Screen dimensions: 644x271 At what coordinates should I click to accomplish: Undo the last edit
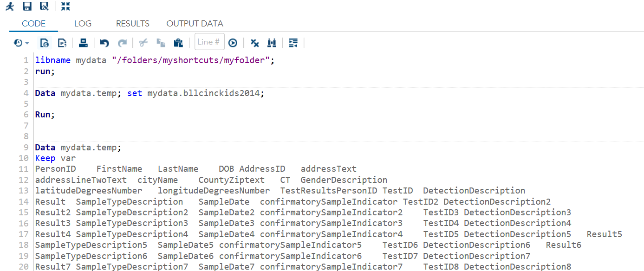(x=104, y=43)
